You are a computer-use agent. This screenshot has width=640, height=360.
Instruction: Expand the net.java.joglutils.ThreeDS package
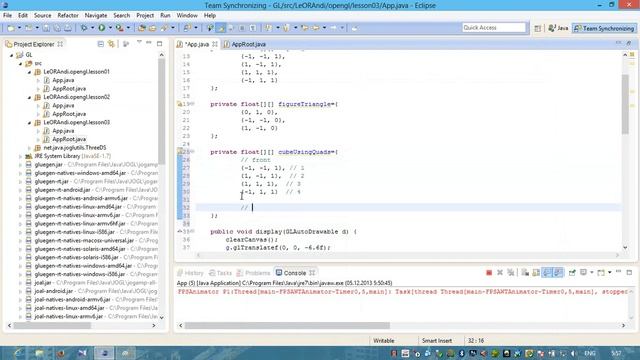(x=29, y=148)
